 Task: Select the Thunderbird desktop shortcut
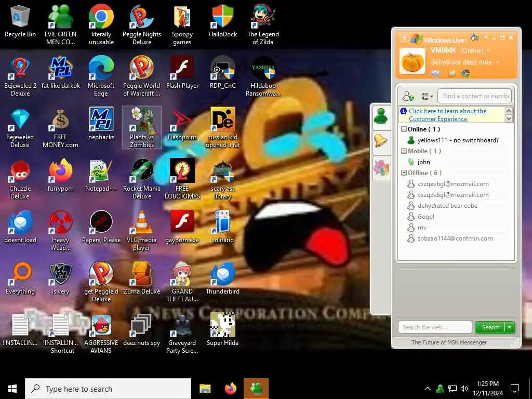coord(222,279)
